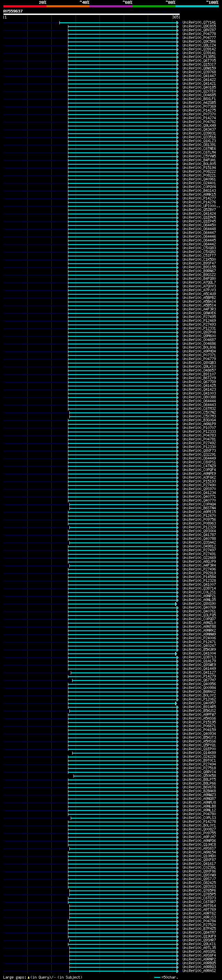Click label UniRef100_A9NT88
This screenshot has height=980, width=222.
(x=199, y=626)
